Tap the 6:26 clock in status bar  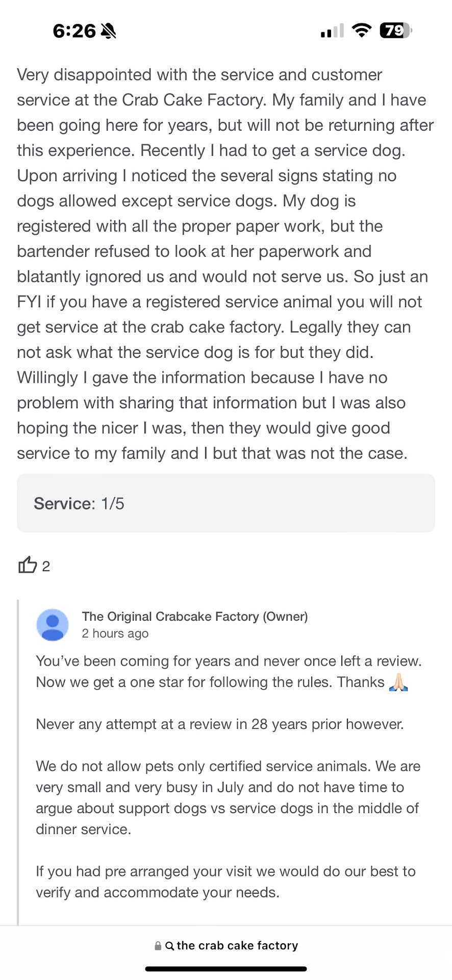(x=74, y=31)
